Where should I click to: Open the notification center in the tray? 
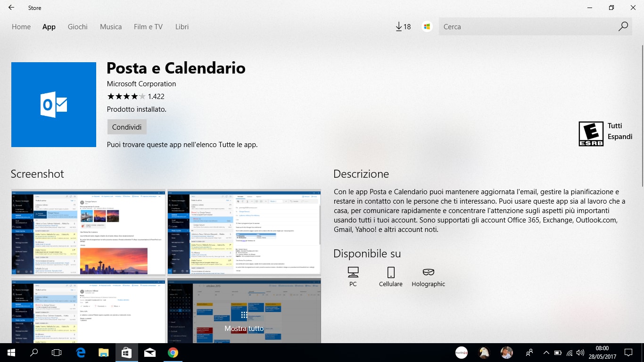click(x=628, y=352)
